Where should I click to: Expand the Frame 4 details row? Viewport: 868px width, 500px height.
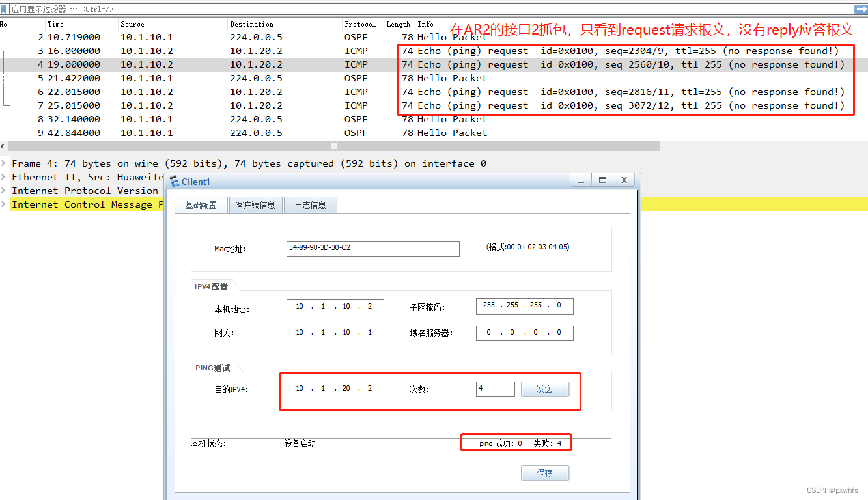[x=5, y=163]
